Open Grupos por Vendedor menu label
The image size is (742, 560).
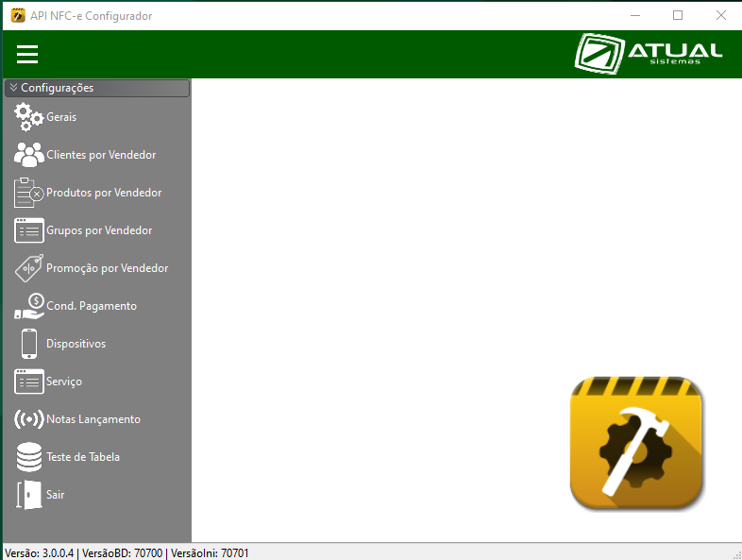[x=99, y=230]
